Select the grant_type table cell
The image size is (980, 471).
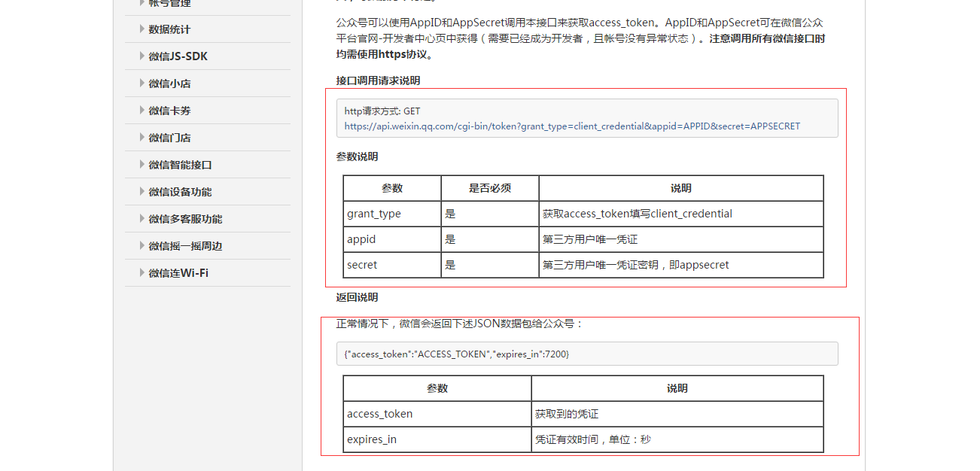click(392, 214)
